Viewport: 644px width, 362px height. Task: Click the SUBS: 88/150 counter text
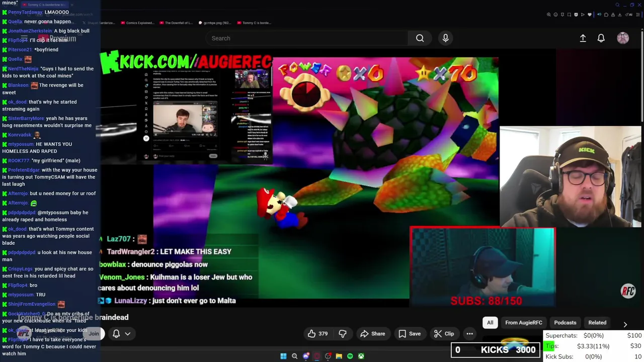(x=486, y=301)
